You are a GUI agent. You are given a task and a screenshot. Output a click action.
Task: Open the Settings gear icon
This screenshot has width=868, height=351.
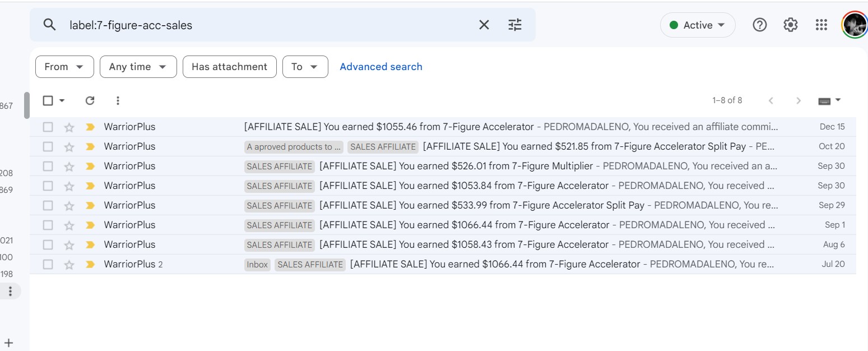click(790, 25)
